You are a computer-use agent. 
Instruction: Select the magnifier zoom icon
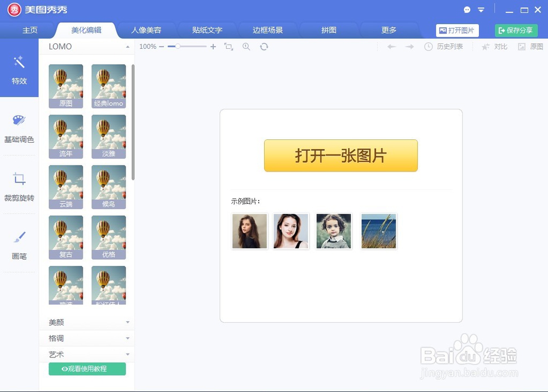246,47
